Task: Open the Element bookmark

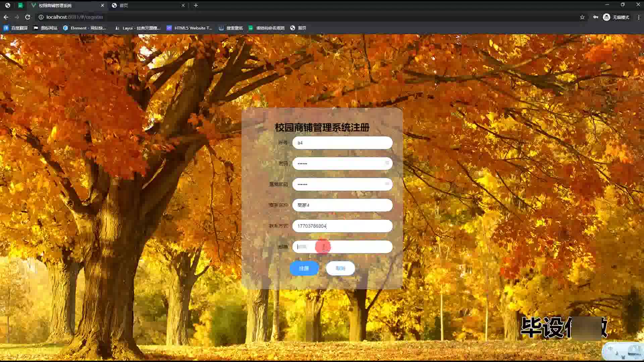Action: (x=85, y=28)
